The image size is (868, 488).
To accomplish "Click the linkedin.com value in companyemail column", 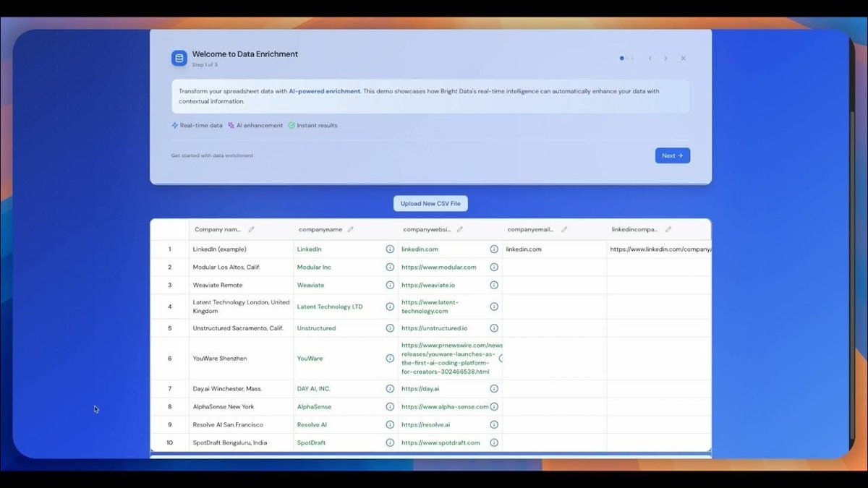I will [524, 249].
